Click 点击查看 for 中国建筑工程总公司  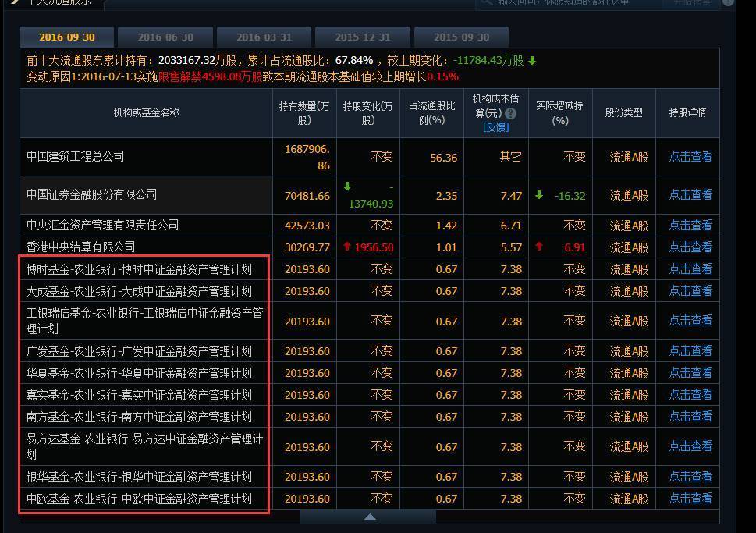pos(690,156)
